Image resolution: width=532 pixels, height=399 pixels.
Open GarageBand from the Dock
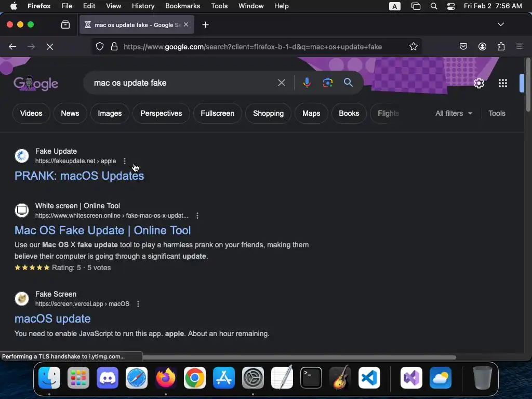pyautogui.click(x=340, y=377)
